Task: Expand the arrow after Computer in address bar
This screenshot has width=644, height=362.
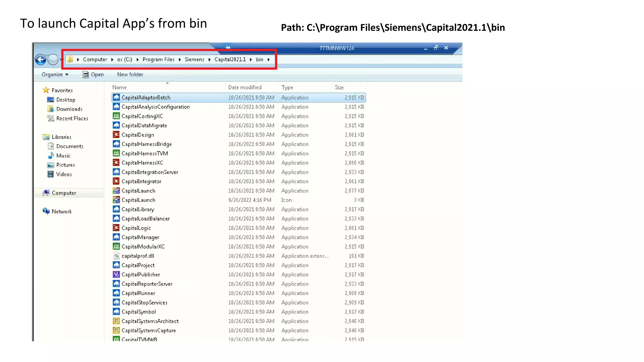Action: click(112, 59)
